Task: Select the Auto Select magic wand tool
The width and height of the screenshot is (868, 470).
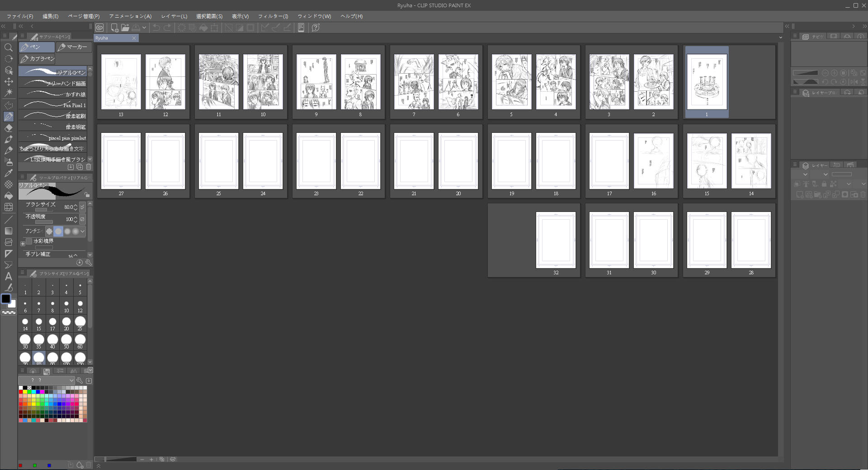Action: coord(8,93)
